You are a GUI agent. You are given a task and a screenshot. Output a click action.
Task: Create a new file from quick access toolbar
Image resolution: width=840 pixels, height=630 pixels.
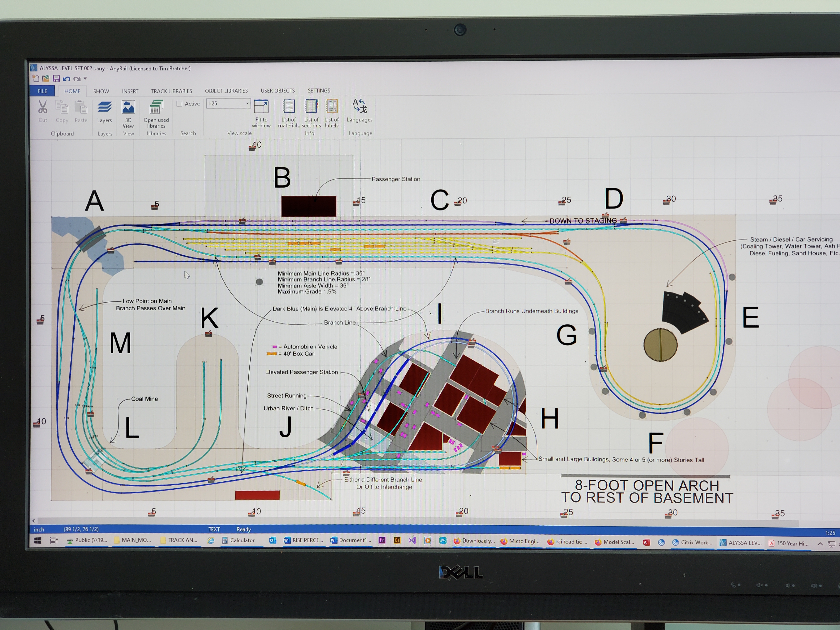(x=36, y=78)
